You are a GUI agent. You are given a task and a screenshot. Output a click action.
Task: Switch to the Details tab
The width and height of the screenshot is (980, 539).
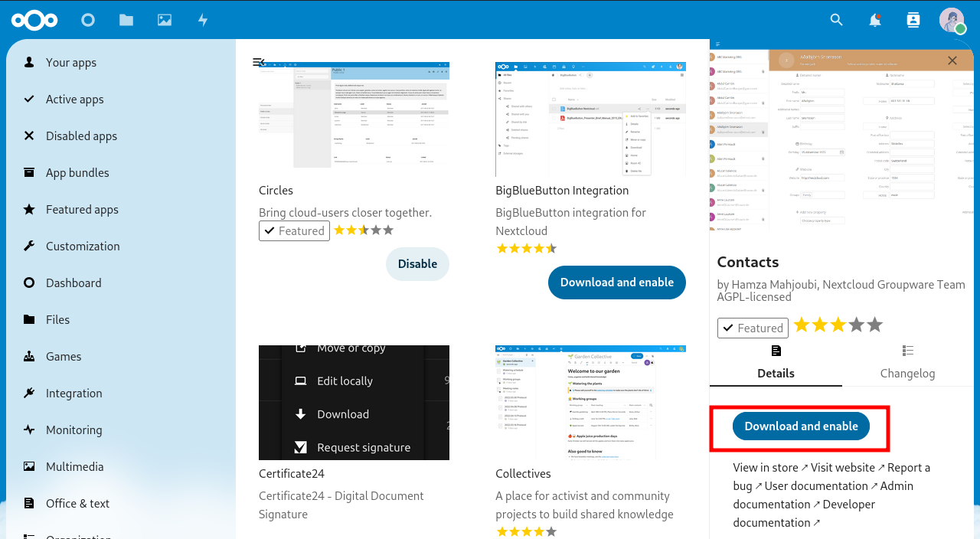tap(776, 362)
